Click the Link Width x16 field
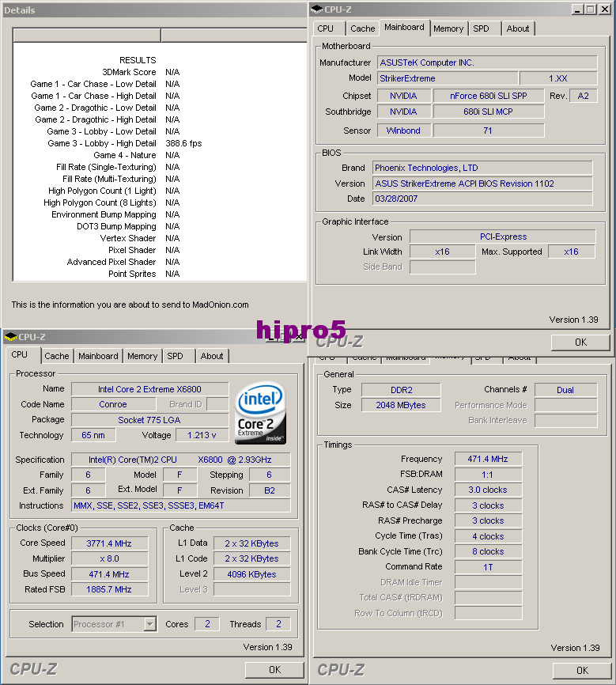The height and width of the screenshot is (685, 616). [443, 252]
